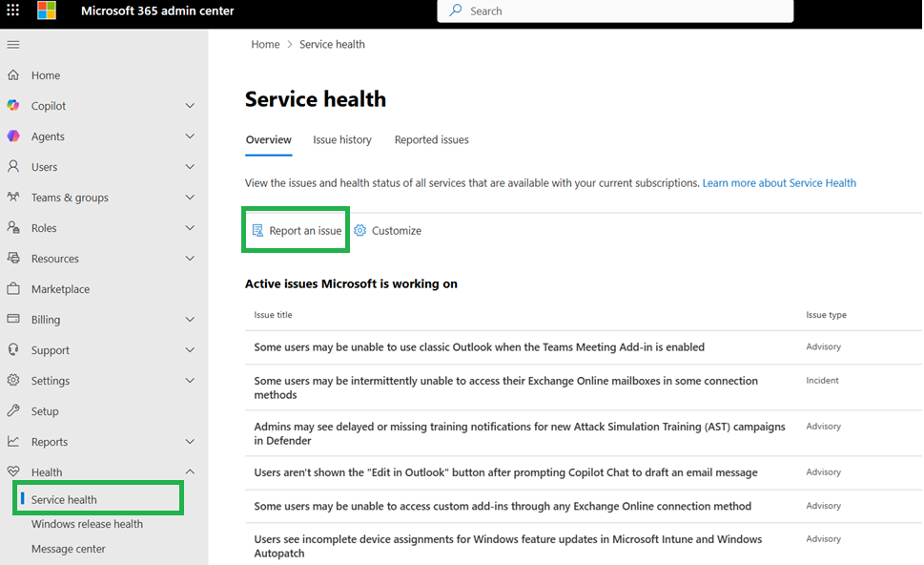Click the Users person icon
Image resolution: width=924 pixels, height=565 pixels.
pyautogui.click(x=13, y=166)
